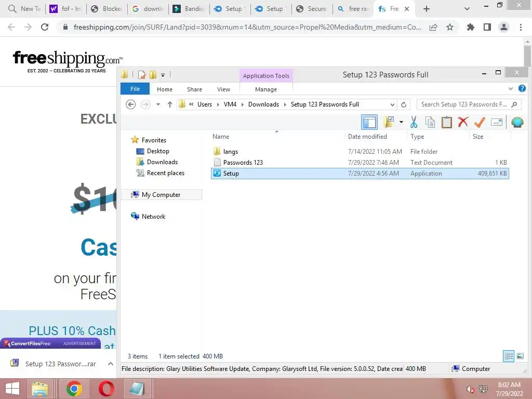This screenshot has height=399, width=532.
Task: Select My Computer in navigation pane
Action: click(161, 195)
